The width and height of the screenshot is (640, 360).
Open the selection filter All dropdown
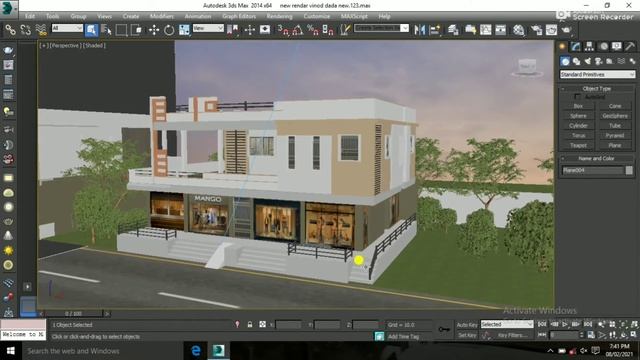(x=67, y=28)
